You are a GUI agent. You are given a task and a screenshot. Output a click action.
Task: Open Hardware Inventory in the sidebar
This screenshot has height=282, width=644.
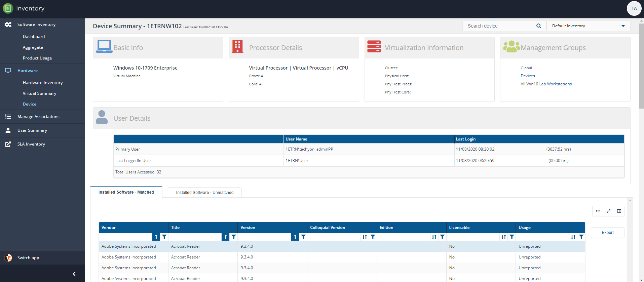click(43, 83)
